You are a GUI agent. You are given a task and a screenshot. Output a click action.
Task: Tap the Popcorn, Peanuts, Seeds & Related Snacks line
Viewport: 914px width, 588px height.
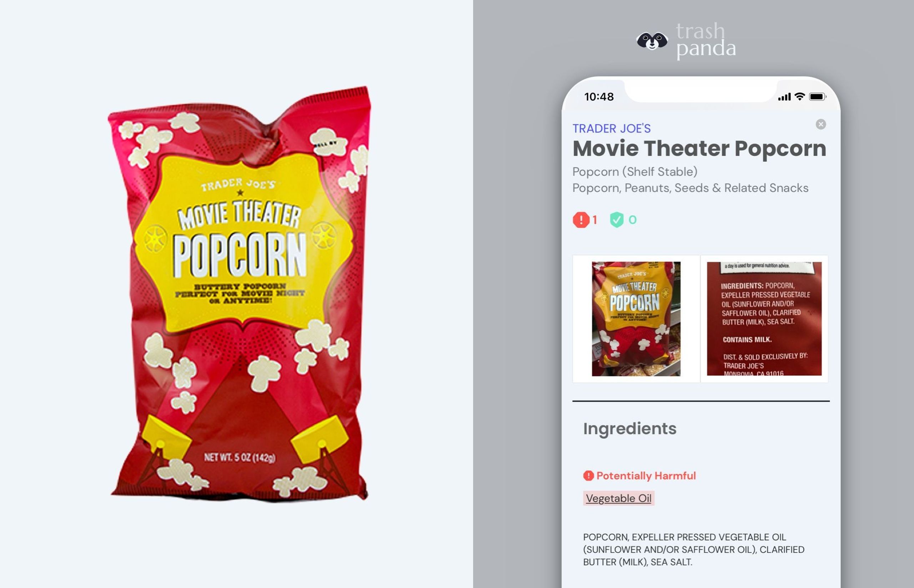pos(690,188)
